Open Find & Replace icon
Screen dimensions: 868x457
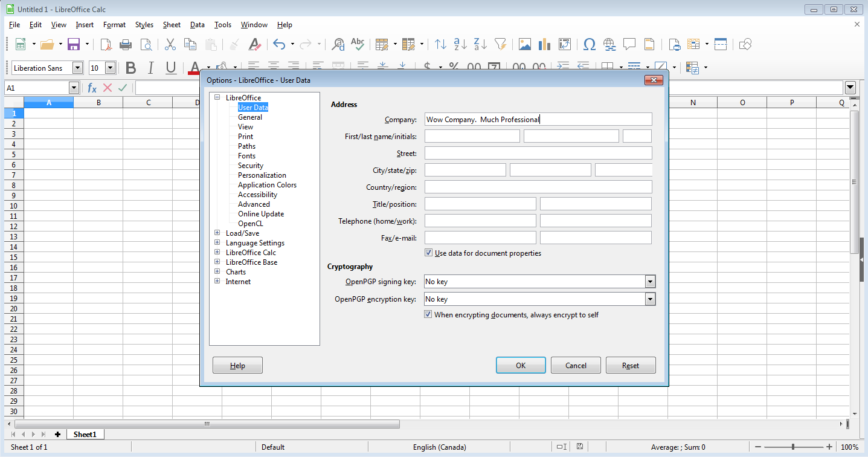339,44
